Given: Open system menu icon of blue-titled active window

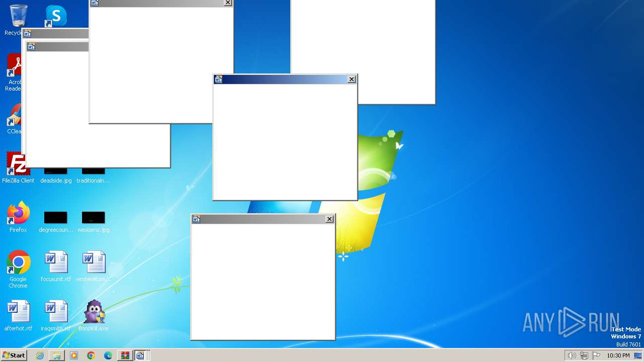Looking at the screenshot, I should 218,79.
